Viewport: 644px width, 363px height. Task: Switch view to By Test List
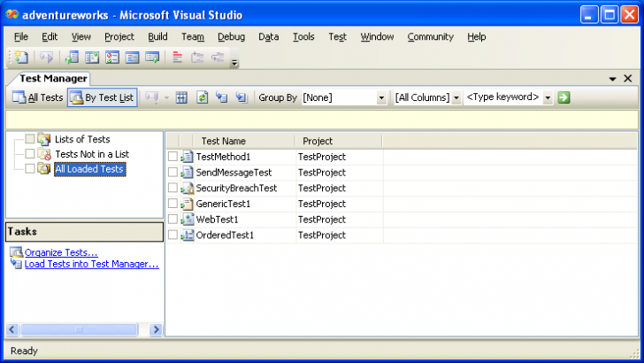click(x=103, y=98)
